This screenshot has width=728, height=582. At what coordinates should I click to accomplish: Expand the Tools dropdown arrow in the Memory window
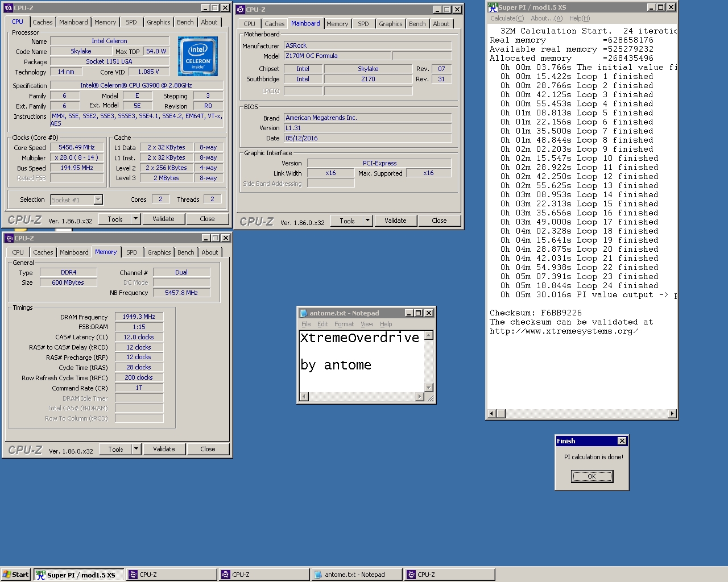click(136, 449)
